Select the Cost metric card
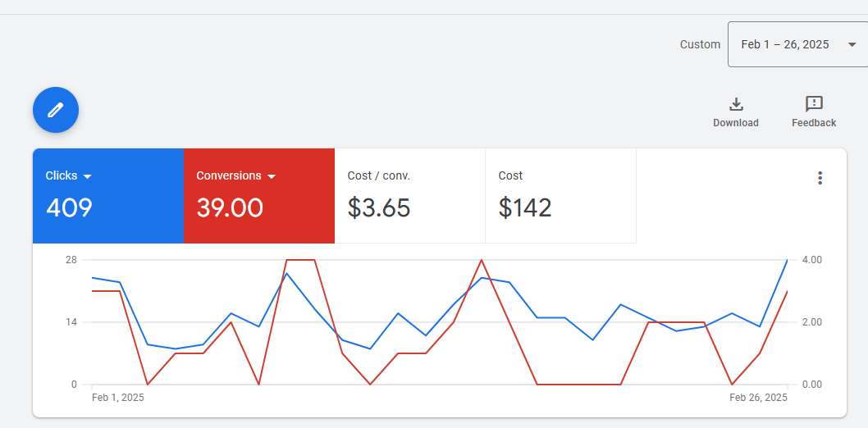This screenshot has width=868, height=428. (561, 196)
